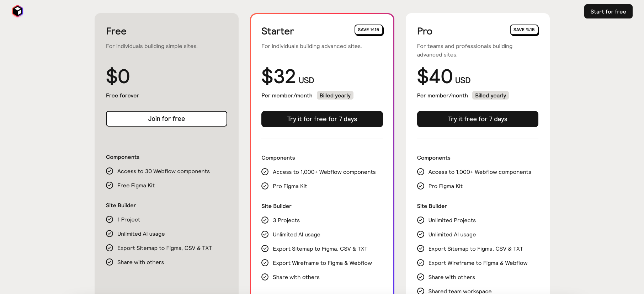The width and height of the screenshot is (644, 294).
Task: Click the Starter plan heading
Action: [277, 31]
